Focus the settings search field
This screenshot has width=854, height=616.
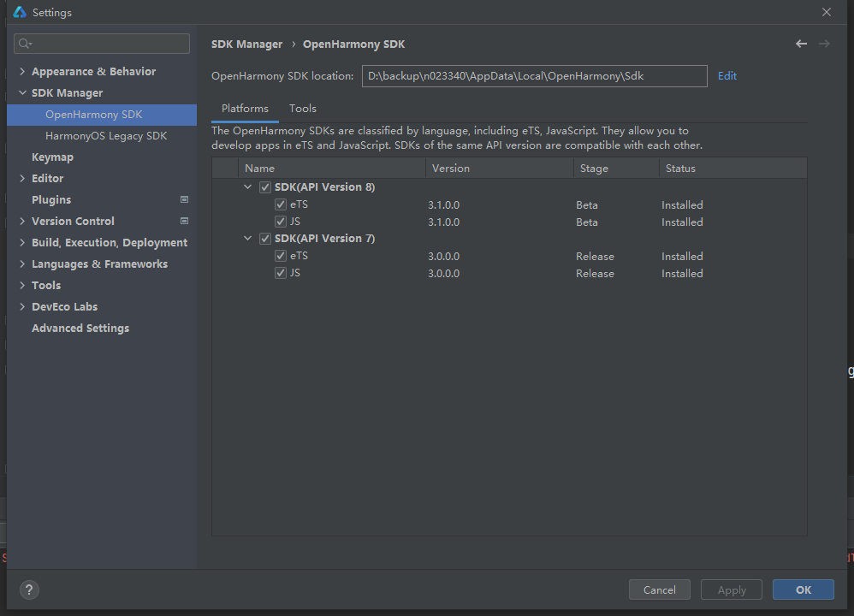[x=102, y=44]
